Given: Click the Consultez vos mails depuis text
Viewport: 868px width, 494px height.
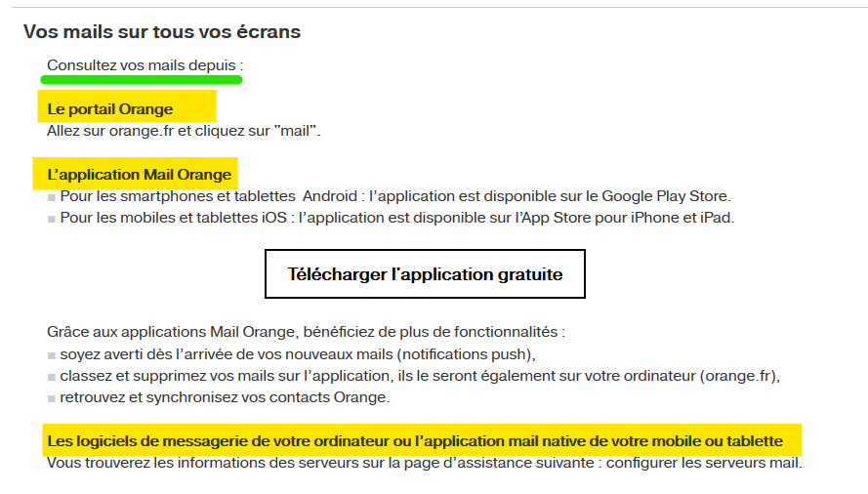Looking at the screenshot, I should (x=145, y=64).
